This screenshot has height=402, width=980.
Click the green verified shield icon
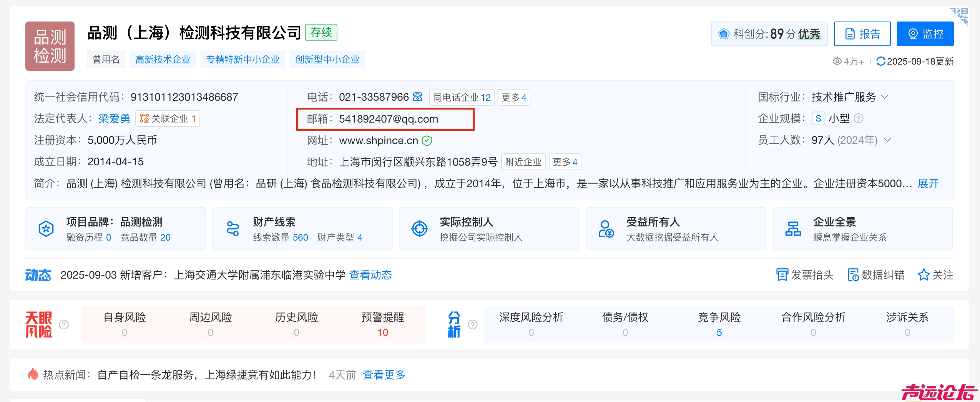[427, 141]
